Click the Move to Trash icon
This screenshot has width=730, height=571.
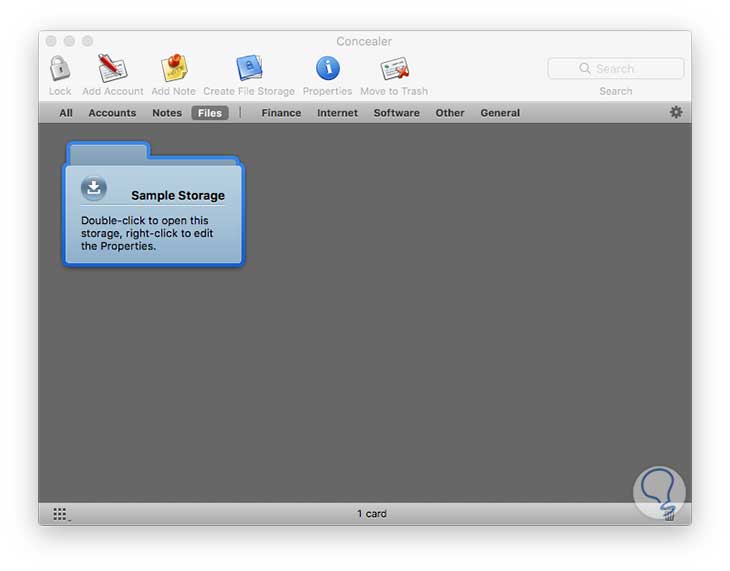click(x=394, y=68)
